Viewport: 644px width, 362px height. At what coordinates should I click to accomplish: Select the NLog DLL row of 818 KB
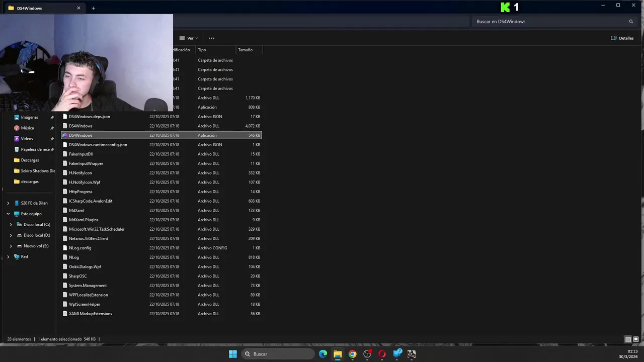pos(161,257)
